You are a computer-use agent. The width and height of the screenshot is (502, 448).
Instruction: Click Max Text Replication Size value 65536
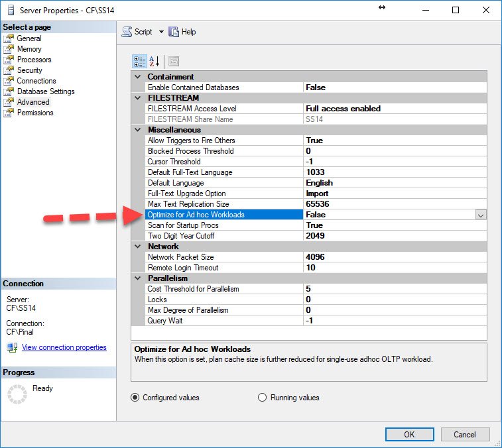(x=317, y=204)
